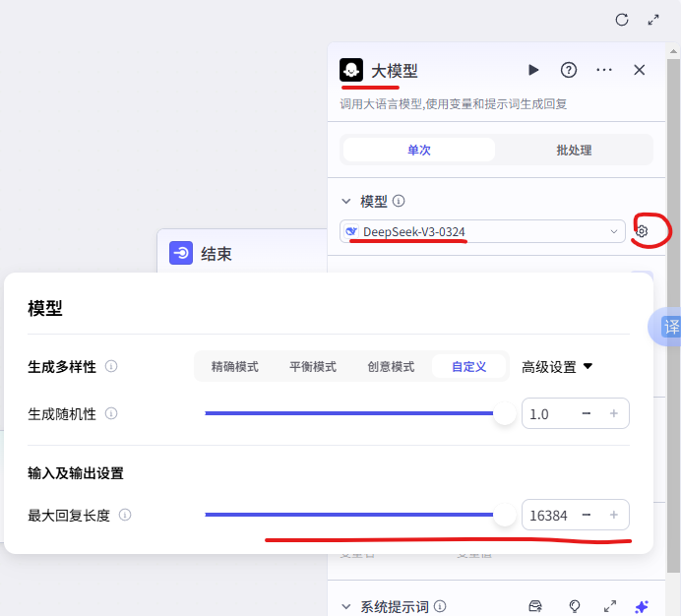Click the 译 translate floating button

667,327
